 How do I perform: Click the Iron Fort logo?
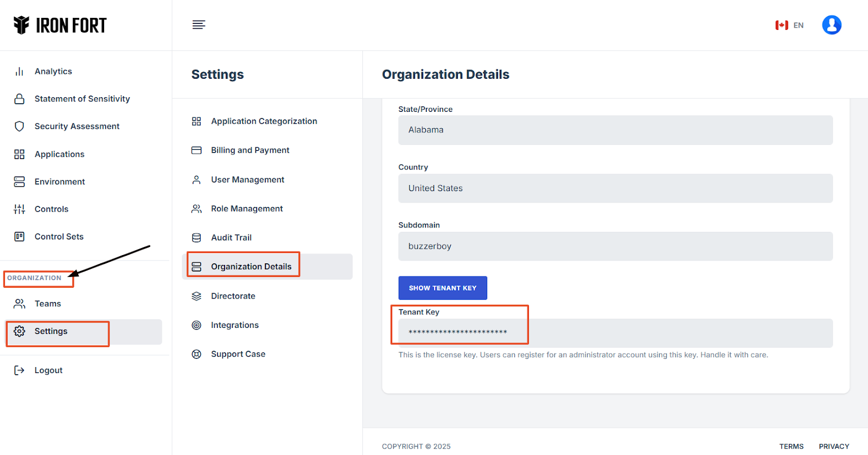point(60,25)
